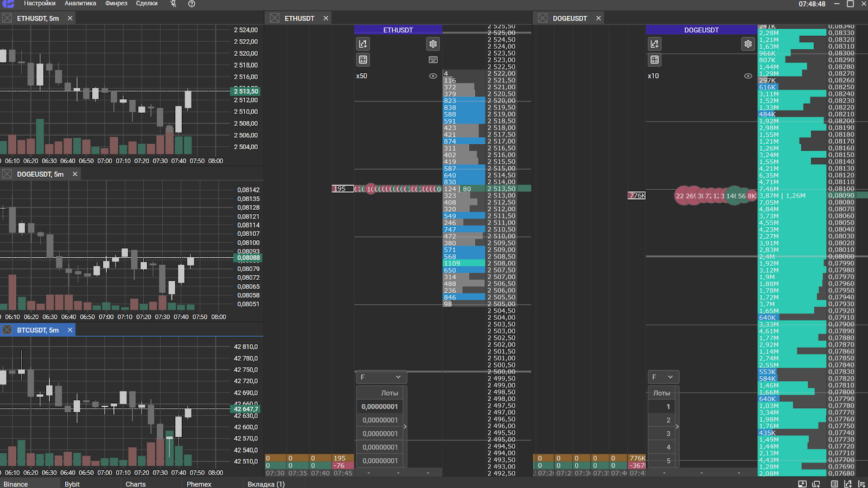Toggle the eye visibility icon beside x50

coord(433,76)
